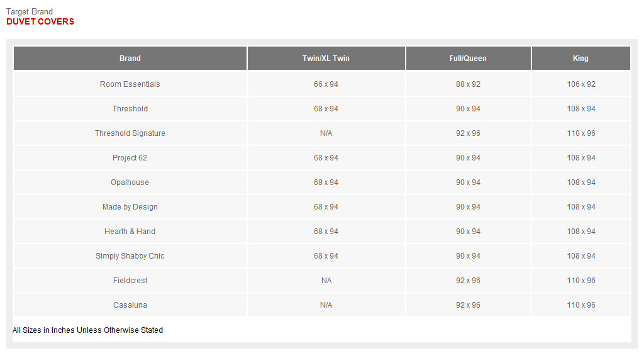Click the King column header
Viewport: 644px width, 358px height.
coord(580,59)
